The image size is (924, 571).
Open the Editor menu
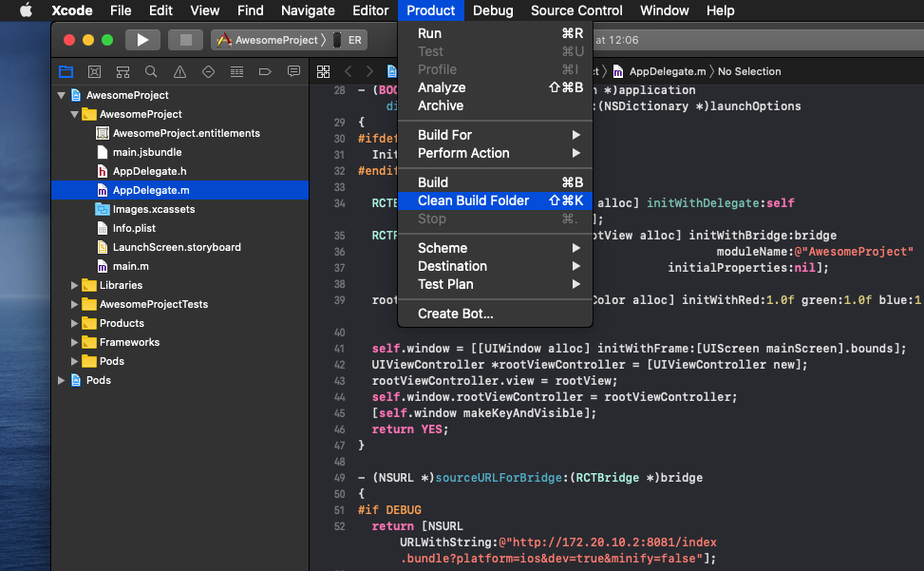370,10
